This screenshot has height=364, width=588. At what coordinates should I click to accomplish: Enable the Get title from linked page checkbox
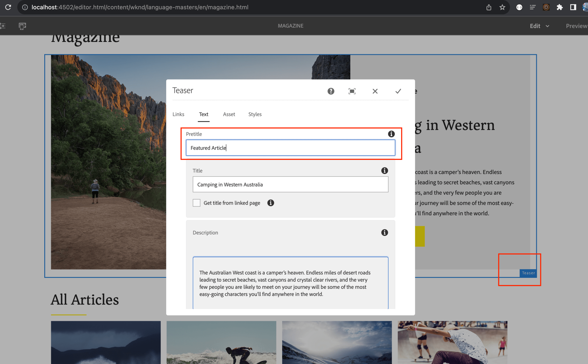(x=196, y=203)
